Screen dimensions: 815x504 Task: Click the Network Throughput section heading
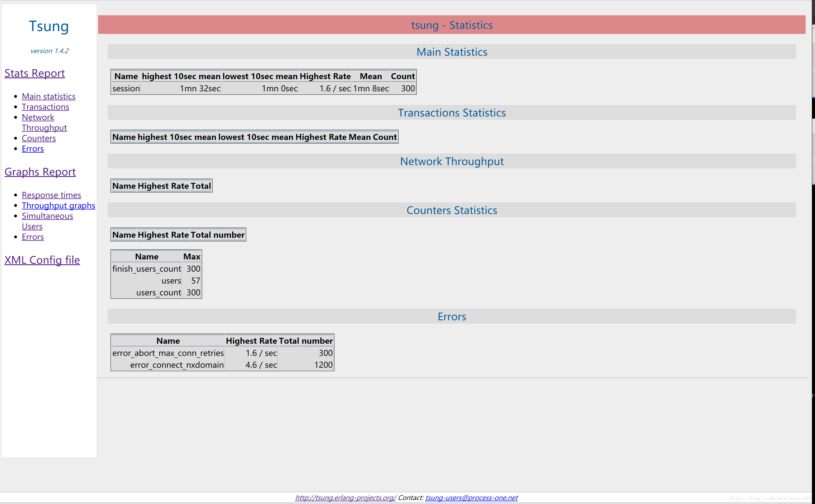(452, 161)
